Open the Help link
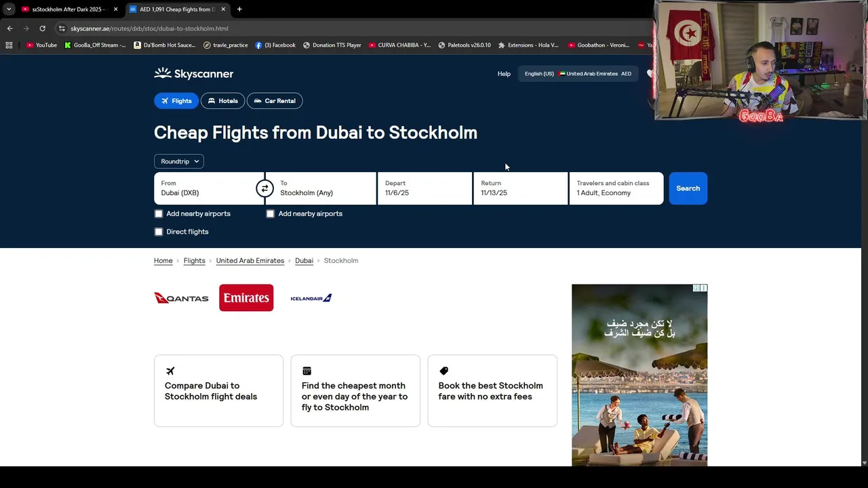Viewport: 868px width, 488px height. pos(504,74)
